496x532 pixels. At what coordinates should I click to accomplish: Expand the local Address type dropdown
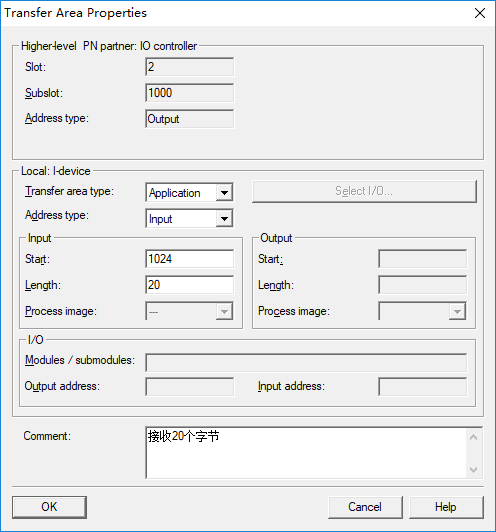click(x=189, y=218)
